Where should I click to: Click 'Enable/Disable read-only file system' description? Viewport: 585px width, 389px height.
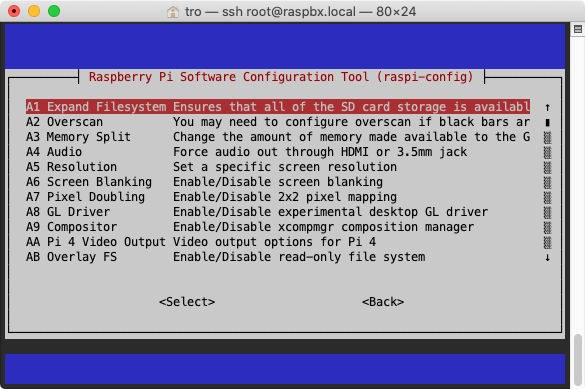(299, 257)
